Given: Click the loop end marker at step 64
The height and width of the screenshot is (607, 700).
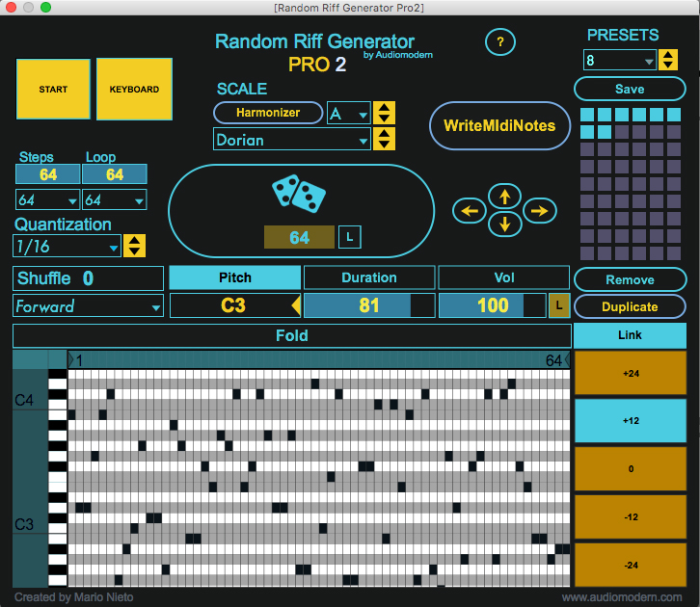Looking at the screenshot, I should tap(567, 359).
